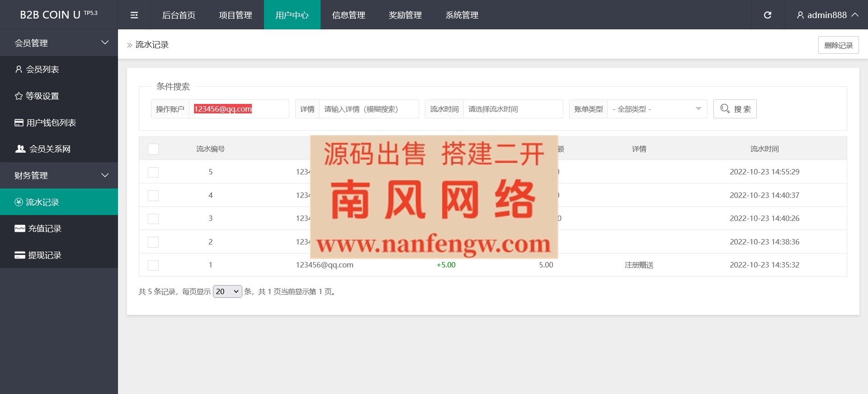Open the per-page count dropdown showing 20
This screenshot has height=394, width=868.
pyautogui.click(x=227, y=291)
